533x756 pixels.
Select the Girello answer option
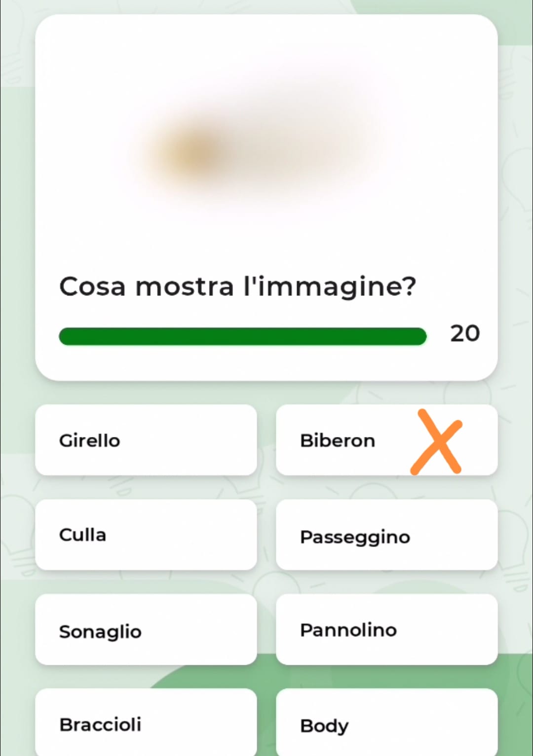click(x=146, y=440)
